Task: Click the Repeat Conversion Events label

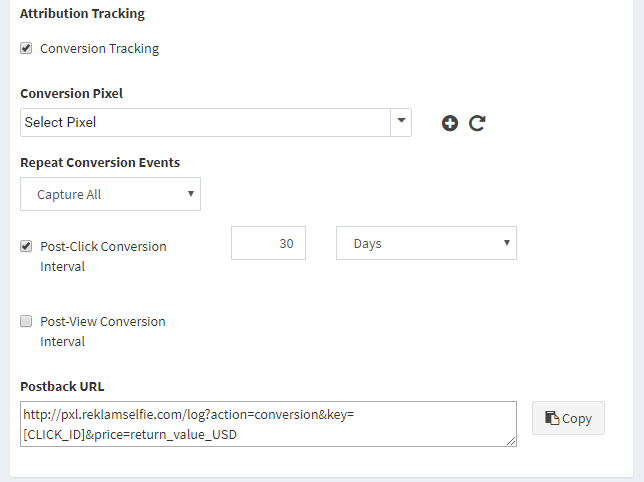Action: pos(100,163)
